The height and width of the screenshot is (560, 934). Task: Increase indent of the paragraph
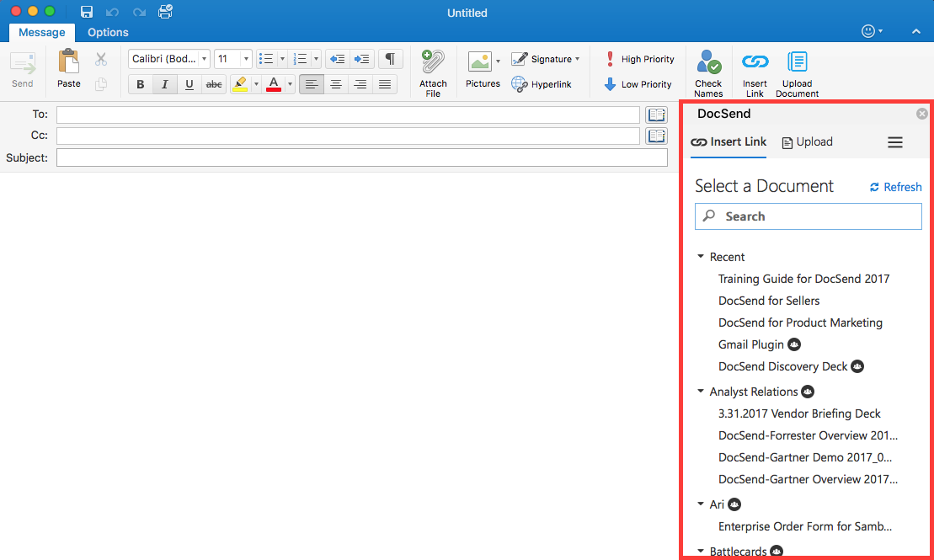[x=361, y=59]
